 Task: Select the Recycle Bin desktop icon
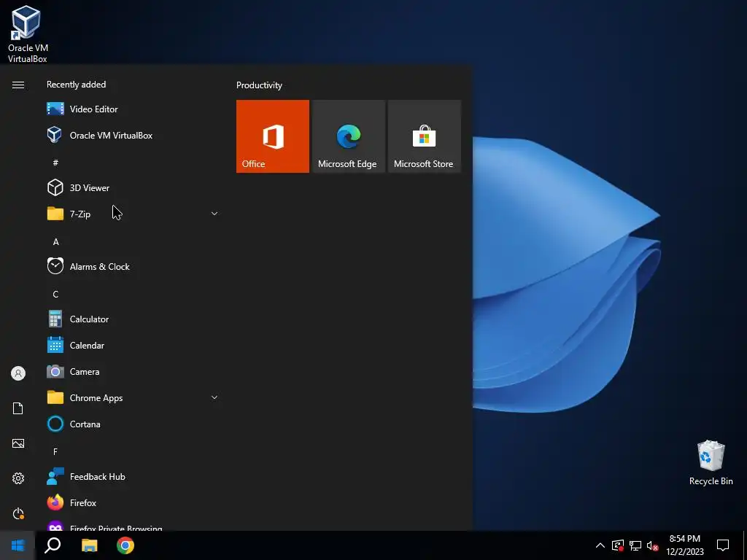click(x=711, y=462)
